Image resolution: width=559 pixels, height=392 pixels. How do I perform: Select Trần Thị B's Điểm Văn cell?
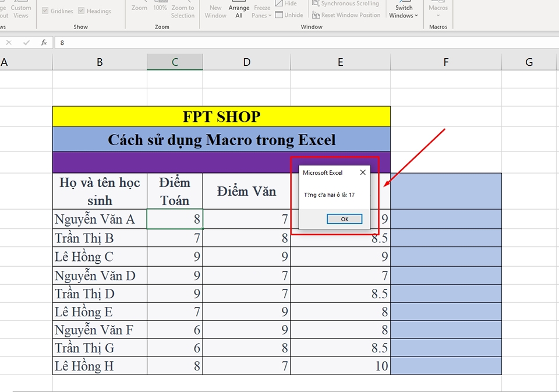click(x=247, y=238)
